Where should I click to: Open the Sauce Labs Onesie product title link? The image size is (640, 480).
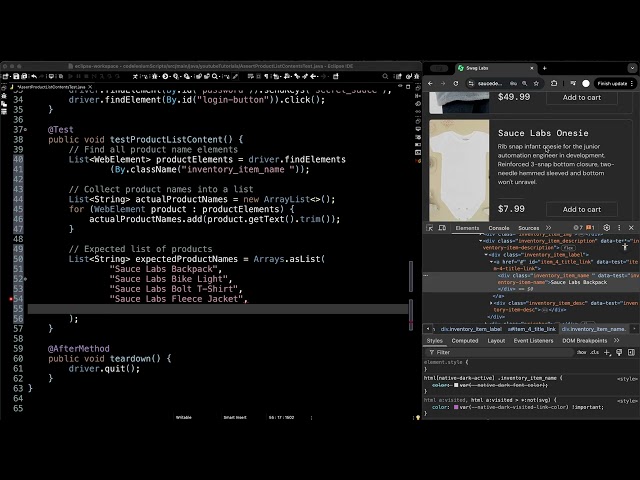coord(543,133)
